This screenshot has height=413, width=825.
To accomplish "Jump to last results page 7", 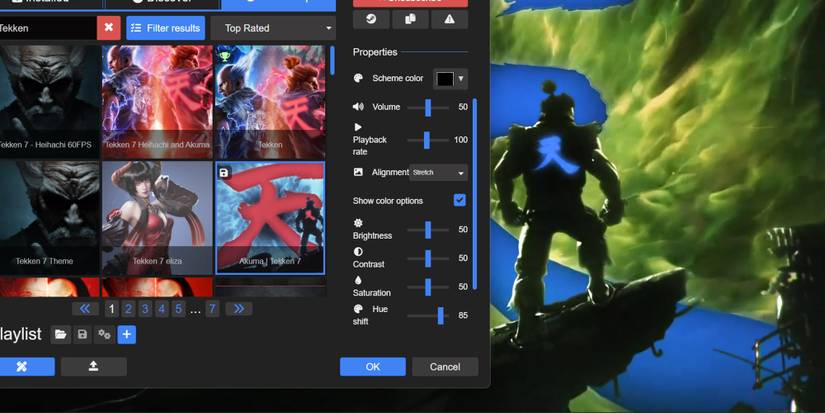I will pos(212,309).
